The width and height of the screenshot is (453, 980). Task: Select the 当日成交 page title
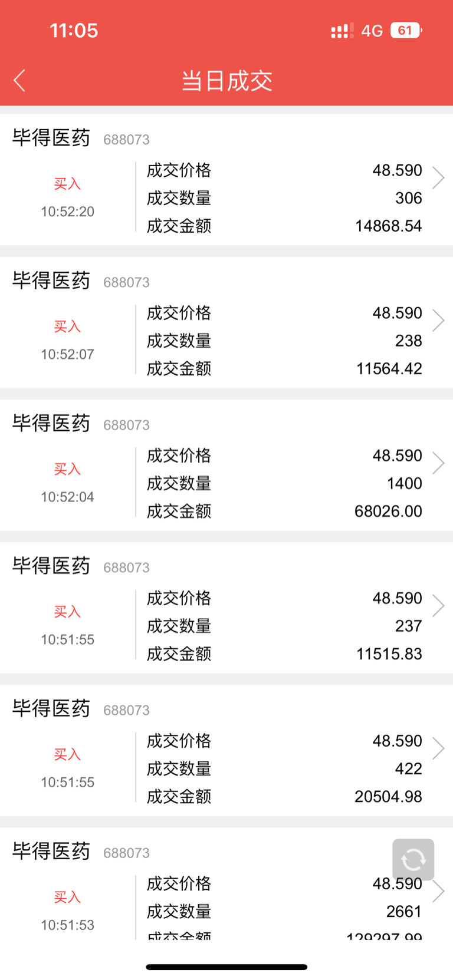(x=226, y=81)
